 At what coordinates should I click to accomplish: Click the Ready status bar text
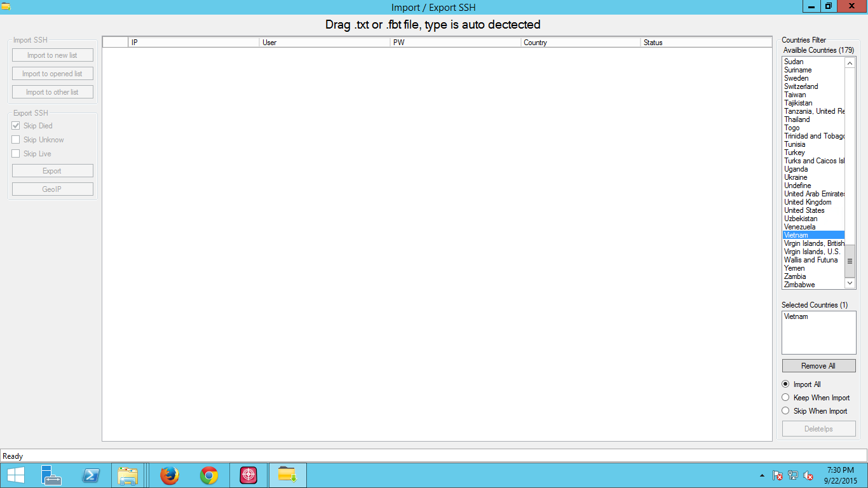point(13,456)
